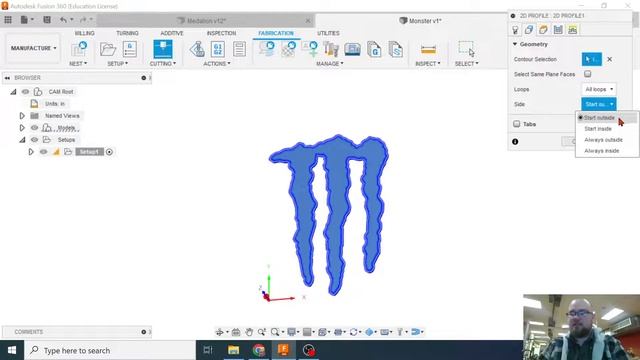Viewport: 640px width, 360px height.
Task: Open the Tool tab in 2D Profile dialog
Action: 515,30
